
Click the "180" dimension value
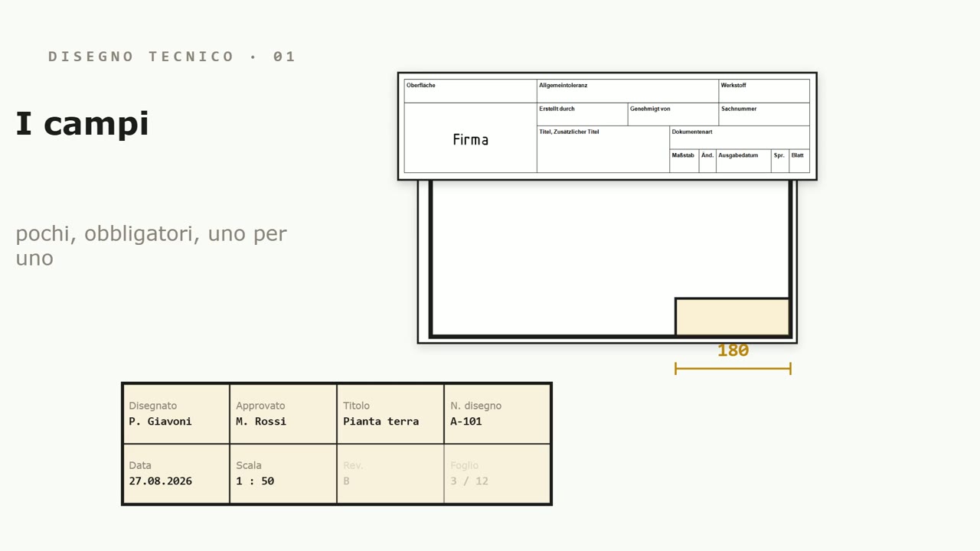click(733, 350)
